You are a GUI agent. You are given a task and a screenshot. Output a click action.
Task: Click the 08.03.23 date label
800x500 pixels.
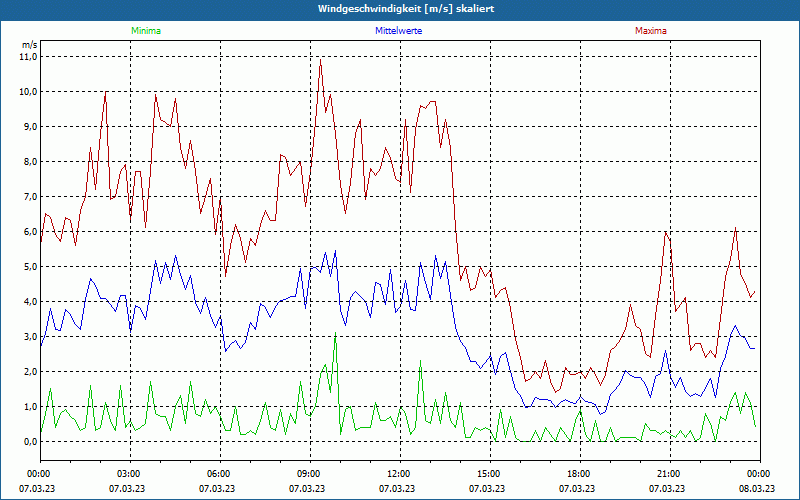pyautogui.click(x=758, y=489)
